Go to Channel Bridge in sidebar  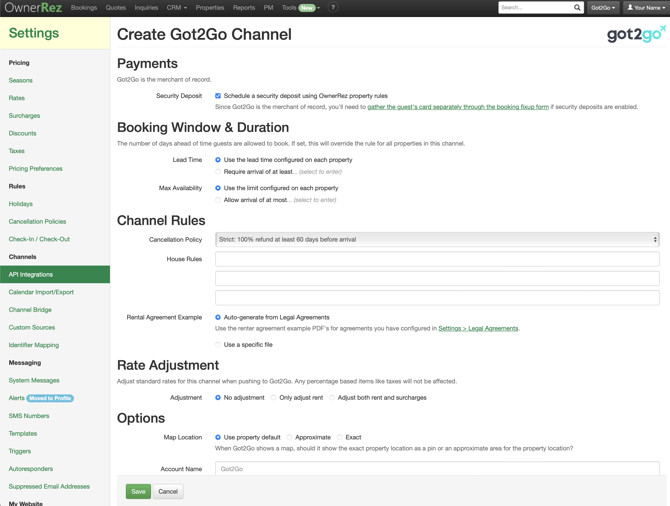pyautogui.click(x=30, y=310)
